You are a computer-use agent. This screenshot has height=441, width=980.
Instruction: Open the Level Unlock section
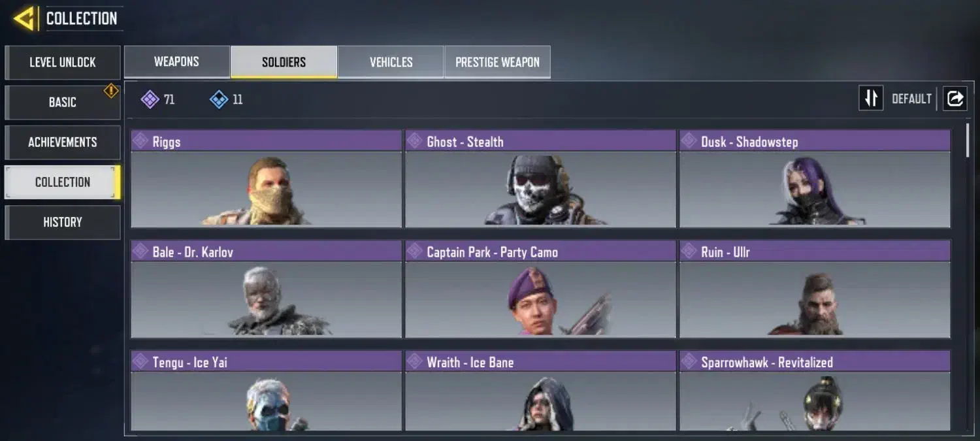[63, 63]
